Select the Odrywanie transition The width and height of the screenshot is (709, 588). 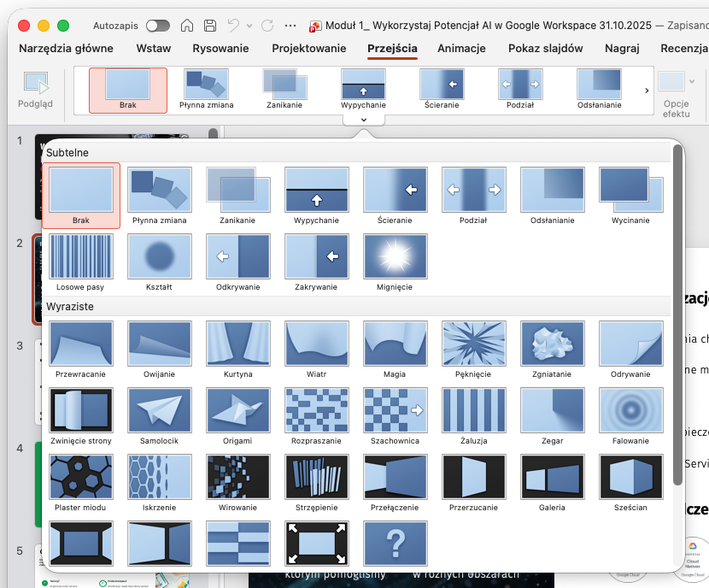click(x=630, y=350)
